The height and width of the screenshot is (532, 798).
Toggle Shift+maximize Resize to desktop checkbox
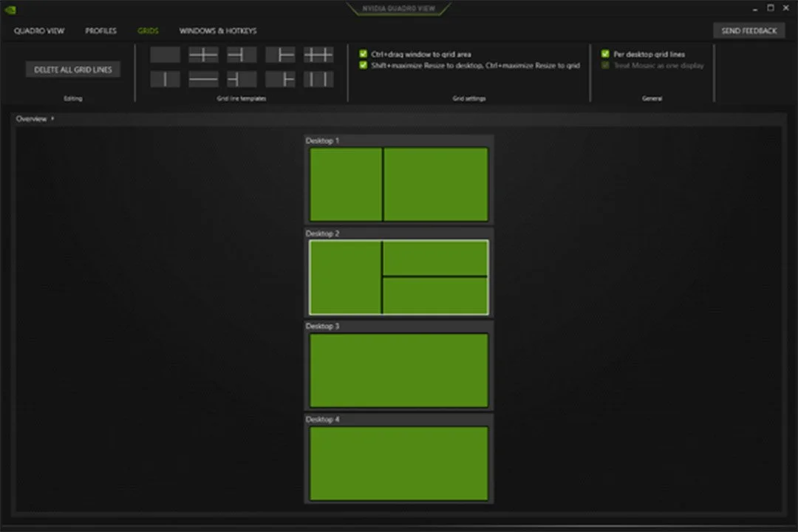pos(363,65)
